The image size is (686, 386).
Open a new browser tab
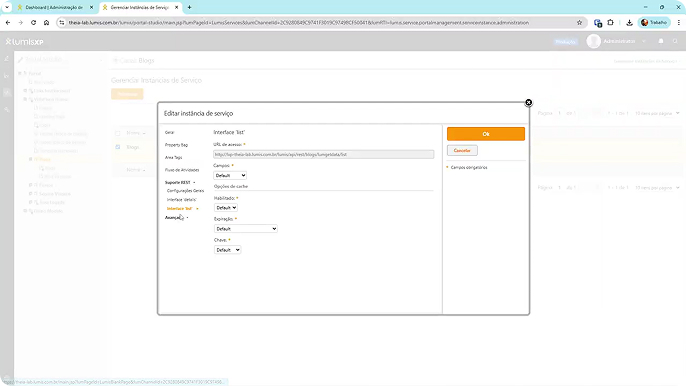tap(189, 7)
